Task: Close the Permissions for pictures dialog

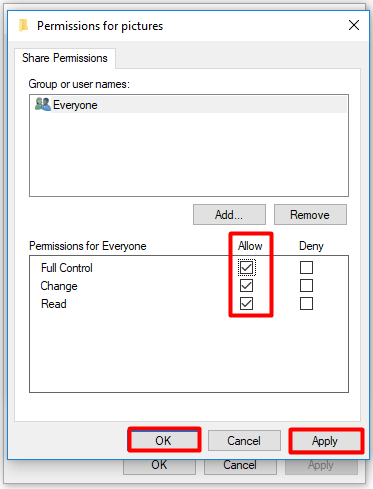Action: pyautogui.click(x=354, y=25)
